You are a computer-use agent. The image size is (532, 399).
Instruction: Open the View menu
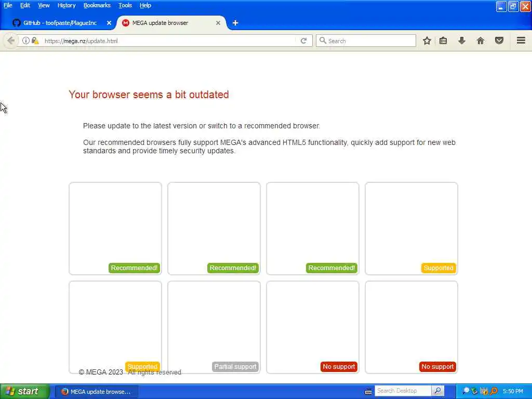(44, 5)
